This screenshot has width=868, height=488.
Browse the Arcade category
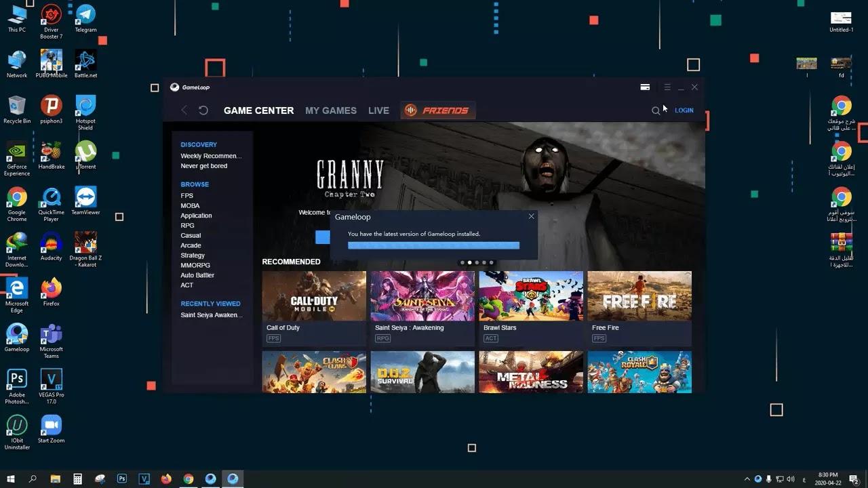[x=191, y=245]
